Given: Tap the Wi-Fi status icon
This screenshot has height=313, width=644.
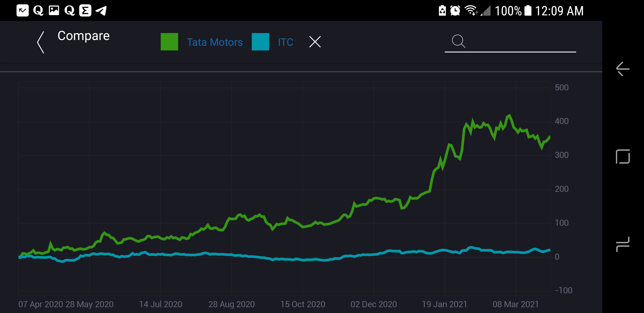Looking at the screenshot, I should tap(471, 10).
